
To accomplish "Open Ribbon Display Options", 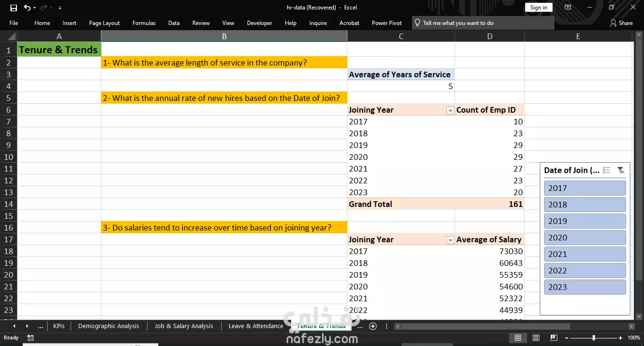I will click(568, 8).
